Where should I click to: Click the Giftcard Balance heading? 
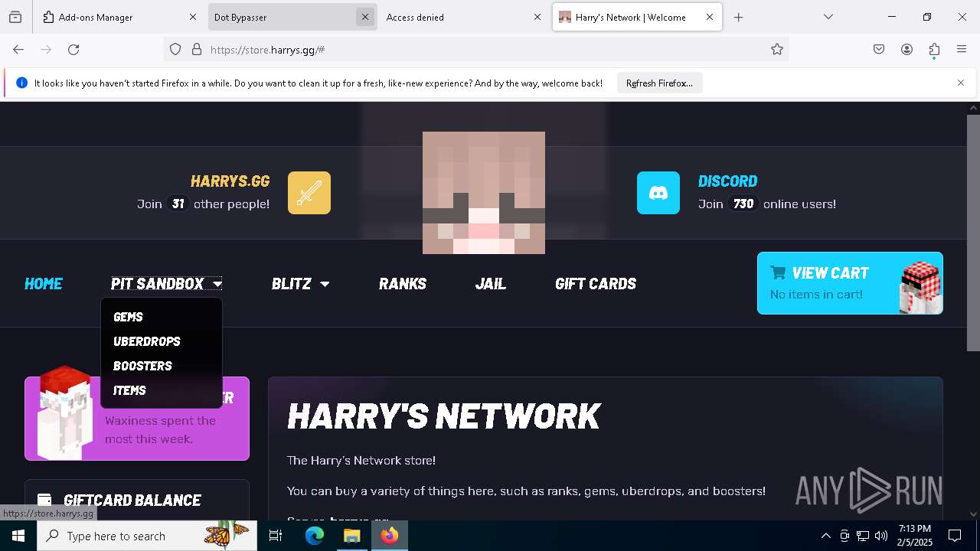(x=132, y=500)
